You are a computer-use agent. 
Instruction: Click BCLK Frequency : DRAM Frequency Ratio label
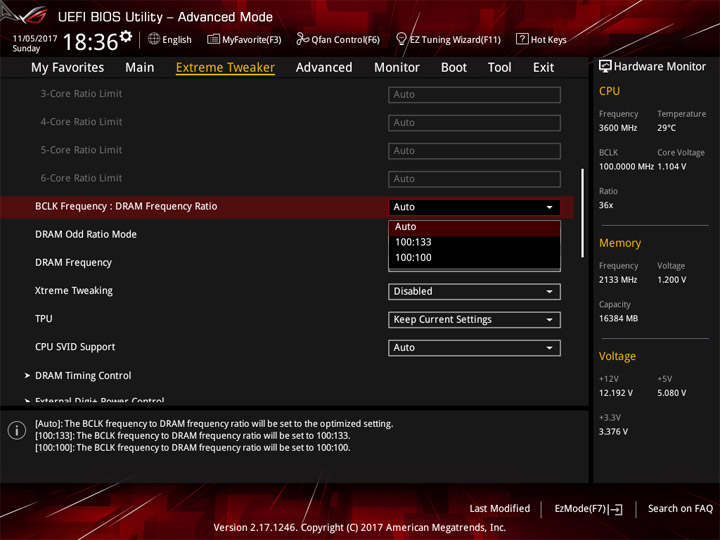tap(126, 206)
